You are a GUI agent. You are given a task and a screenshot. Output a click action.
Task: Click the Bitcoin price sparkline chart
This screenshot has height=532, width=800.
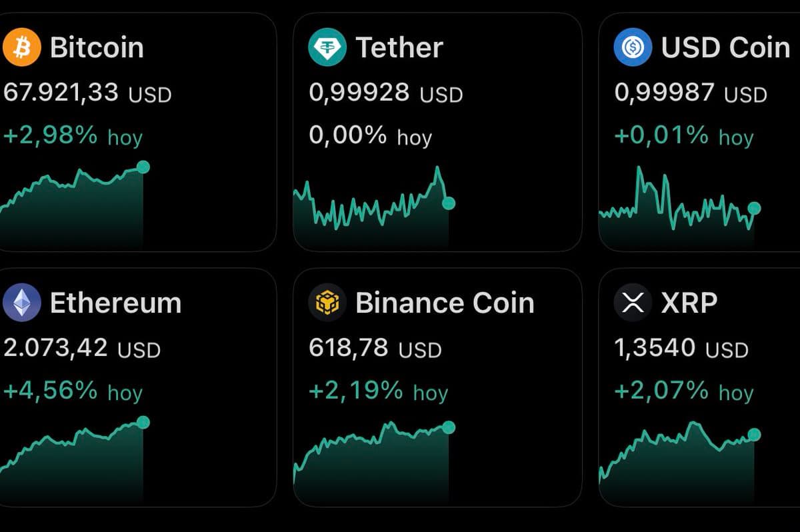(x=73, y=207)
